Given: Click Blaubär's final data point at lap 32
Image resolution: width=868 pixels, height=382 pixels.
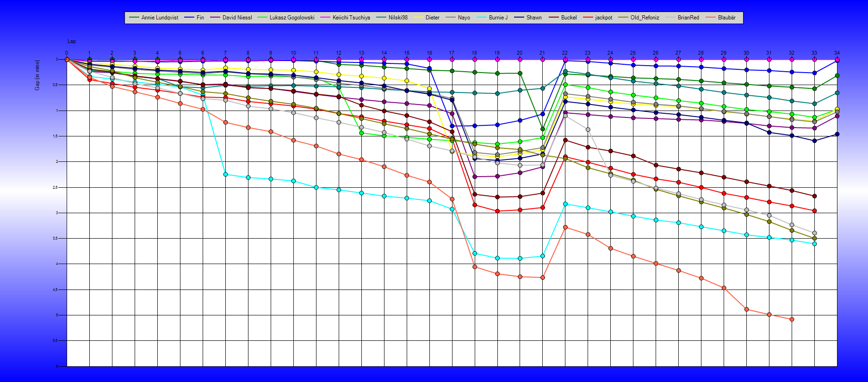Looking at the screenshot, I should [x=792, y=319].
